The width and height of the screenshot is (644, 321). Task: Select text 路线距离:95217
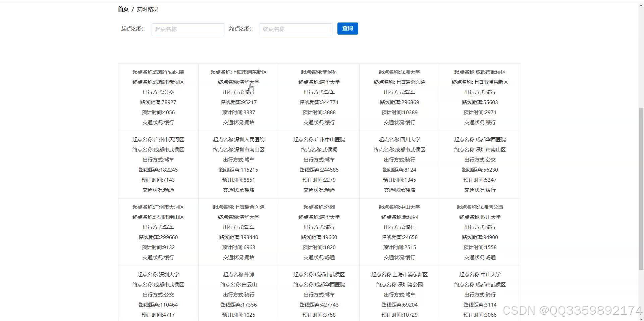[x=239, y=102]
